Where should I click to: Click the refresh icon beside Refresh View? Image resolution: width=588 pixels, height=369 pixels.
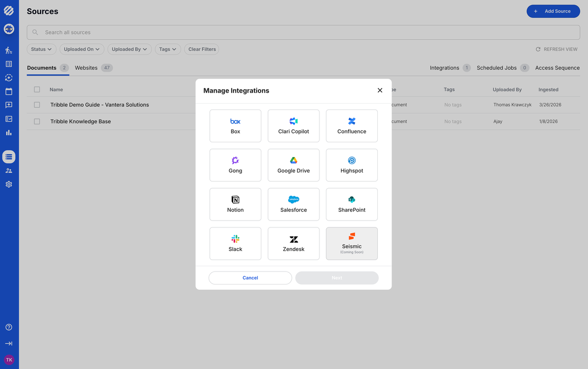click(538, 49)
